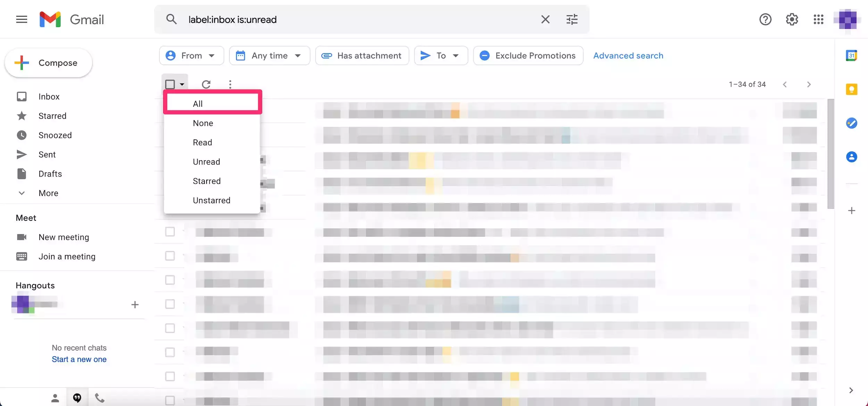Open Advanced search link
The image size is (868, 406).
click(628, 56)
